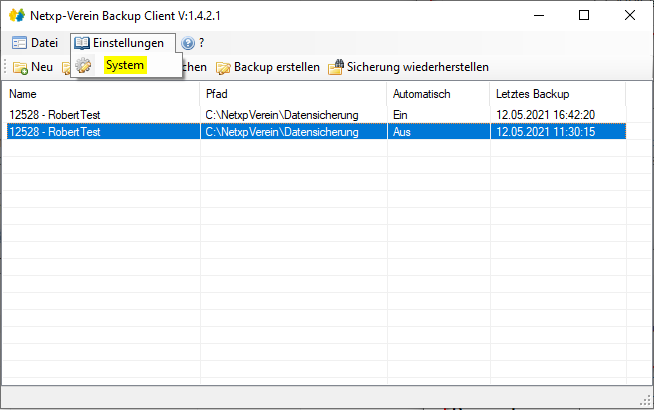The height and width of the screenshot is (410, 654).
Task: Choose System from the Einstellungen dropdown
Action: pyautogui.click(x=125, y=65)
